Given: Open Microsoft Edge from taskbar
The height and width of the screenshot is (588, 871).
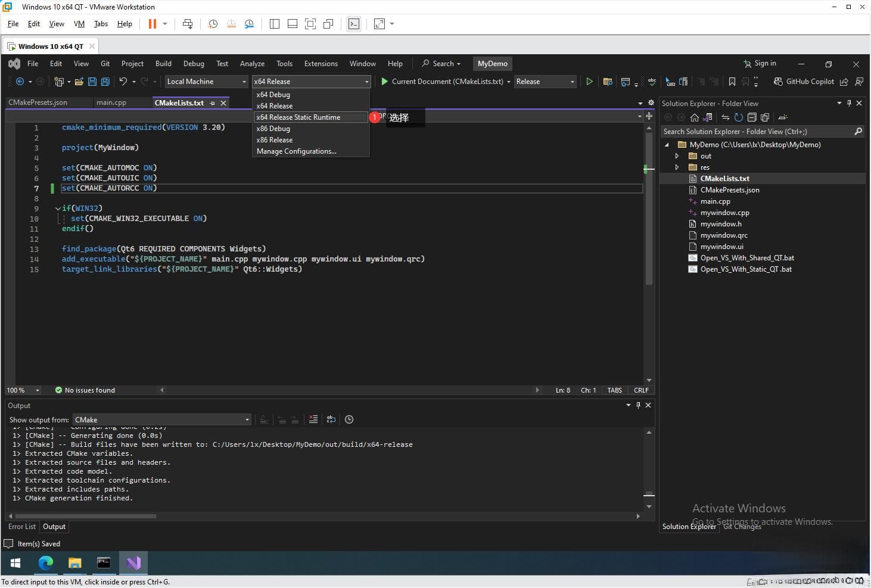Looking at the screenshot, I should pyautogui.click(x=45, y=563).
